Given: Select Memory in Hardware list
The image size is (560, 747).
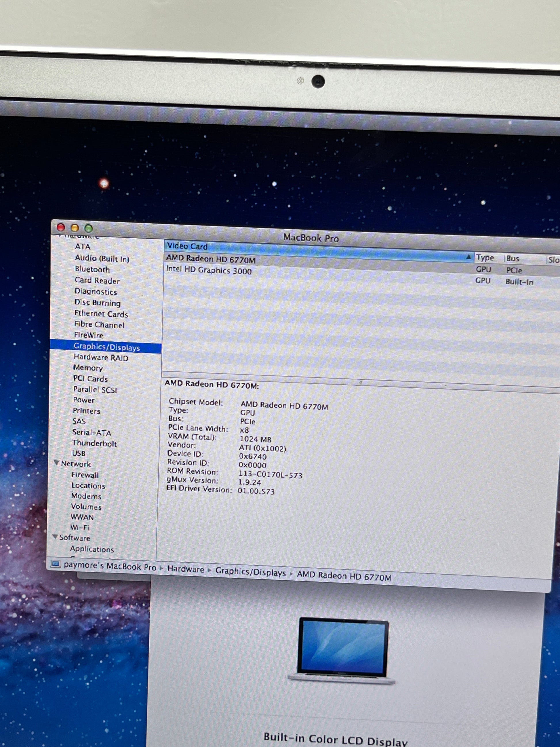Looking at the screenshot, I should coord(88,368).
